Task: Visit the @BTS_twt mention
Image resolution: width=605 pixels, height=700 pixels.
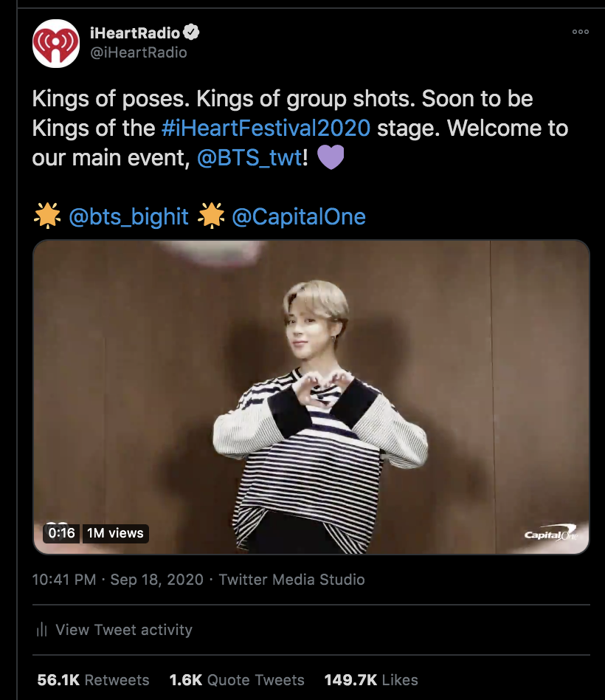Action: 249,157
